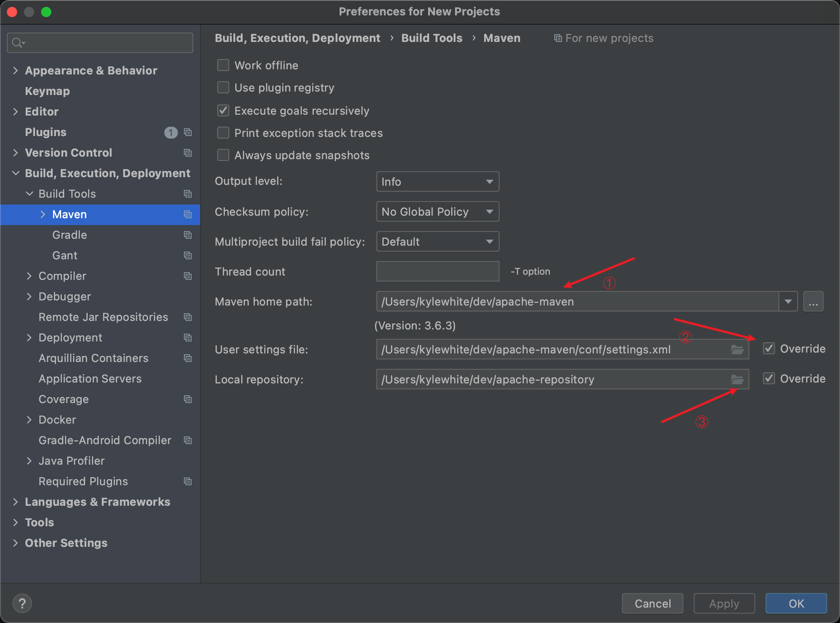Click folder icon in User settings file field

pos(737,350)
